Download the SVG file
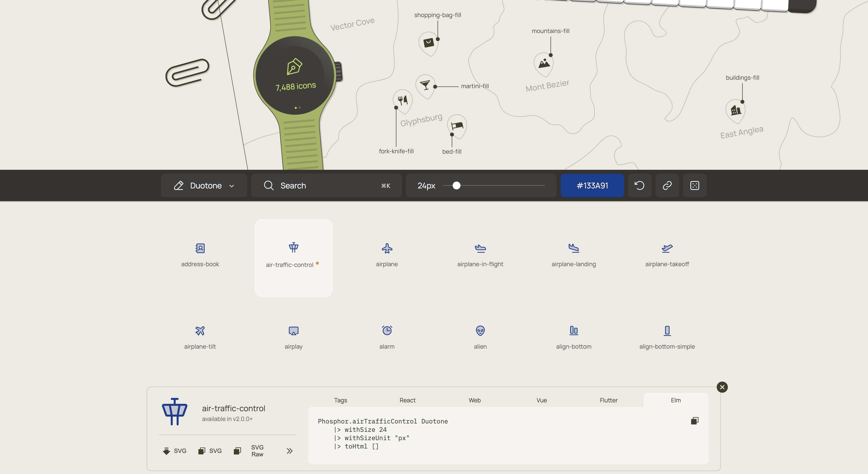This screenshot has width=868, height=474. 174,451
